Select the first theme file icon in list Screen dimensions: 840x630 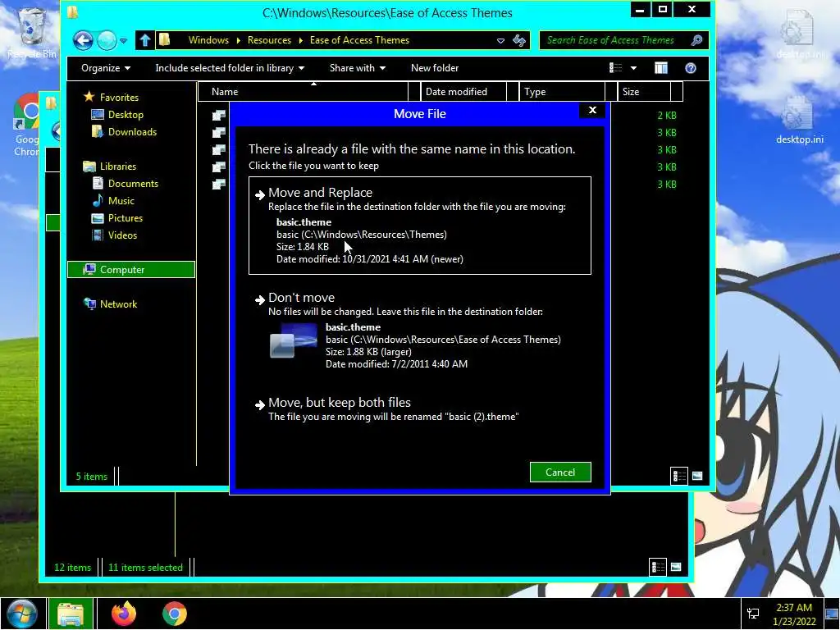pyautogui.click(x=218, y=115)
